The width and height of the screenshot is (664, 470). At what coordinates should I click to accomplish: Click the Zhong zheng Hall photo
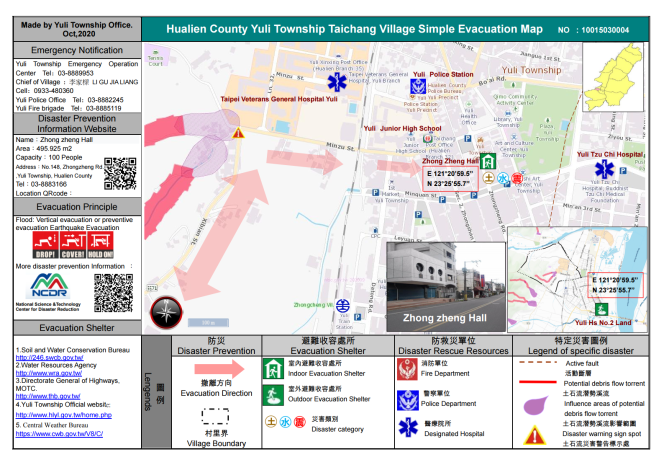443,284
